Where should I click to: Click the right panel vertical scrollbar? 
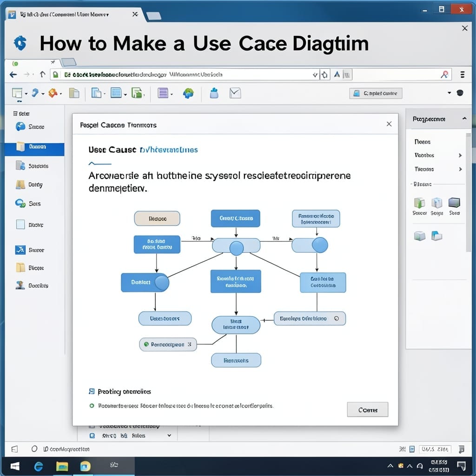(x=469, y=192)
